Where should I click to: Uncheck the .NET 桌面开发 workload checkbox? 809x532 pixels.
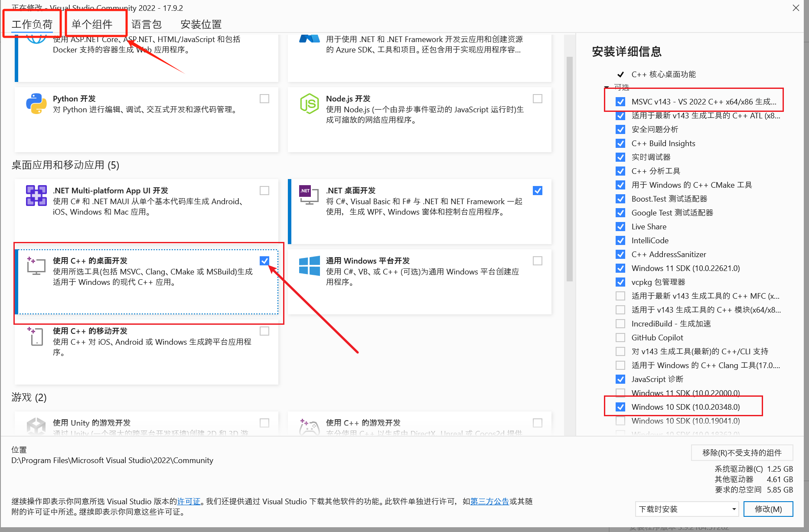(x=538, y=191)
